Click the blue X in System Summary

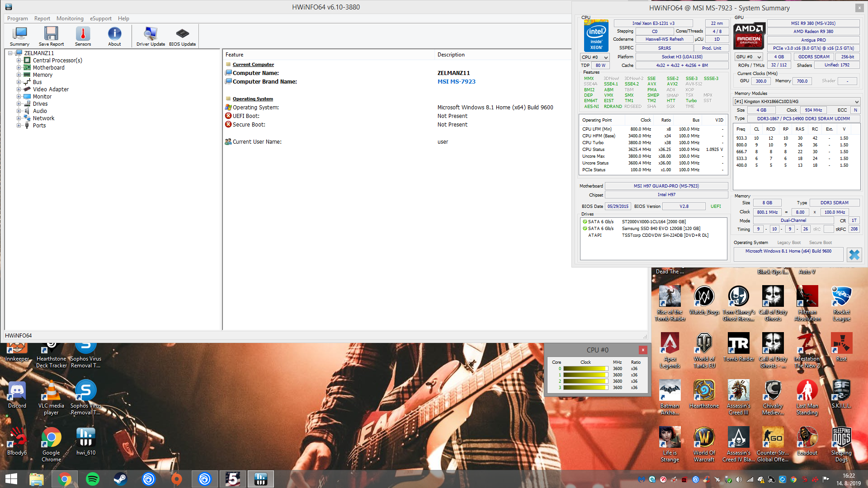(854, 255)
